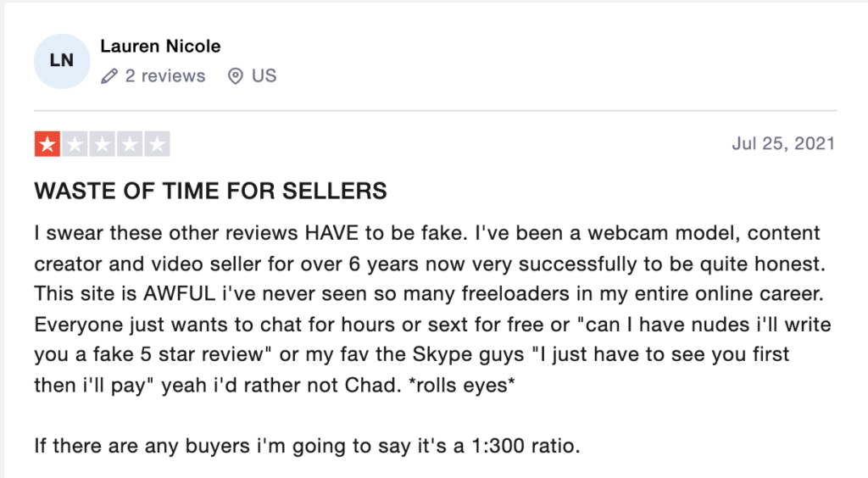Click the first red rating star
868x478 pixels.
coord(47,144)
